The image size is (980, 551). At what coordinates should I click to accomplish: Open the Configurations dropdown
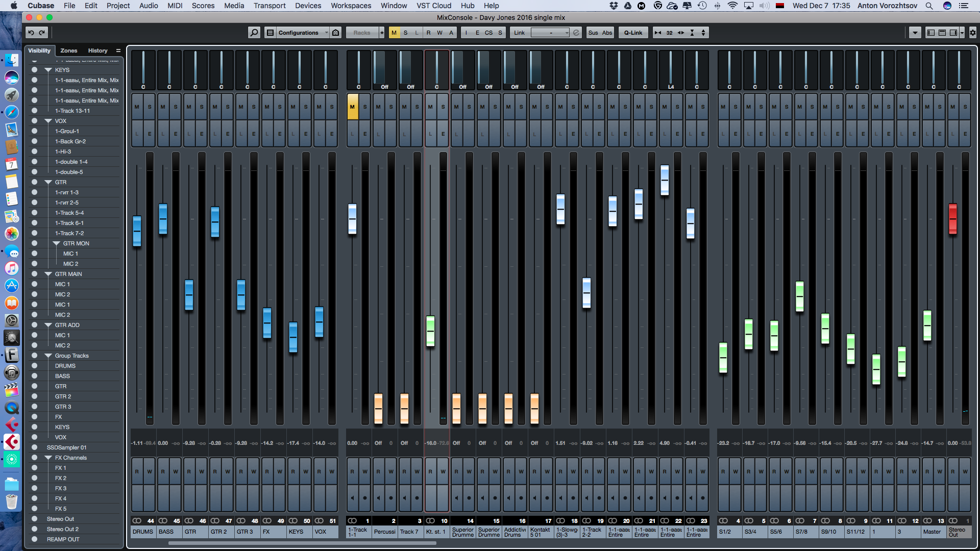pyautogui.click(x=303, y=33)
